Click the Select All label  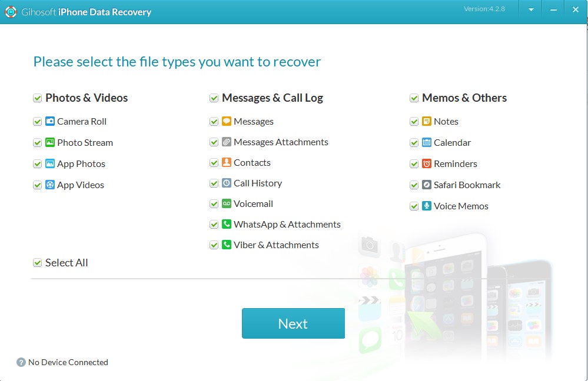tap(67, 263)
